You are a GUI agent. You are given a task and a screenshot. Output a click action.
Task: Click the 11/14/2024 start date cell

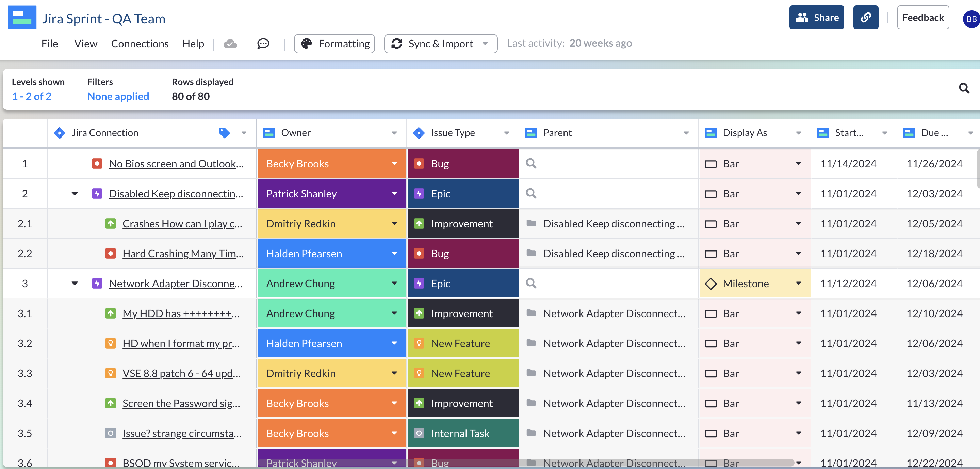coord(854,164)
